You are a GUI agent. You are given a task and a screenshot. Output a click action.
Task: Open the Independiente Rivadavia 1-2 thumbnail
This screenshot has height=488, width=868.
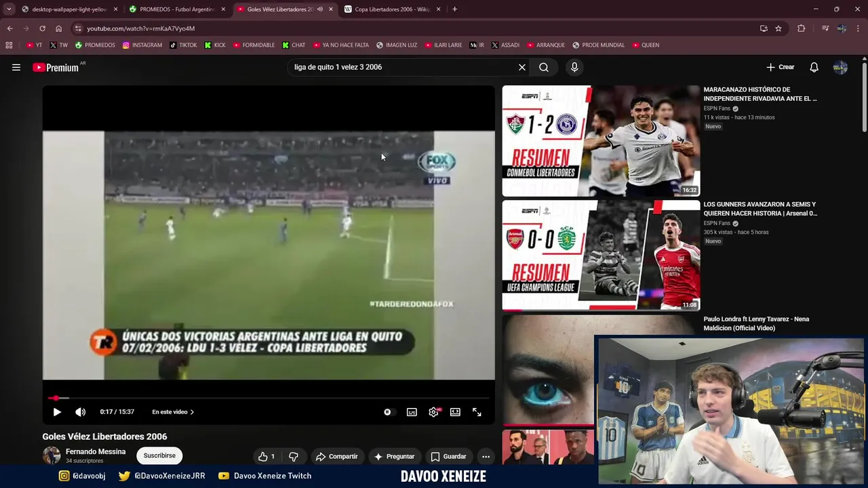[601, 141]
